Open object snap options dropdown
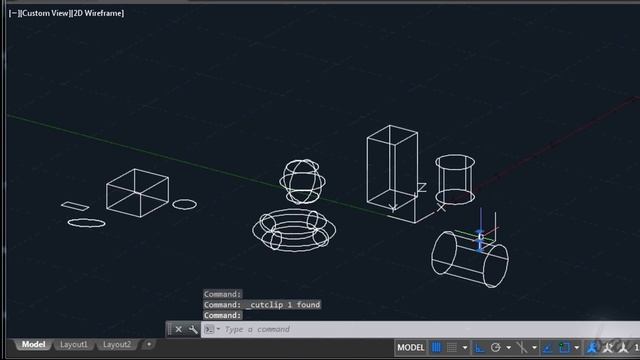Viewport: 640px width, 360px height. pos(576,348)
